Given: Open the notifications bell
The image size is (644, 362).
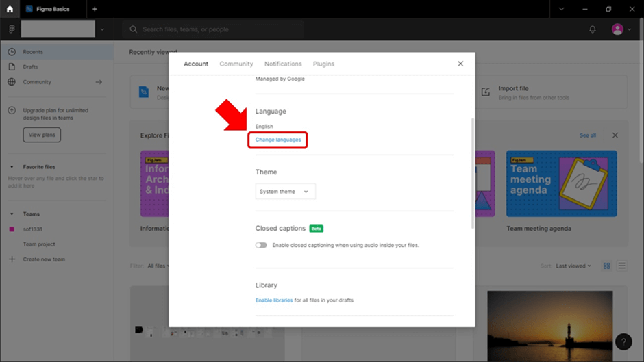Looking at the screenshot, I should tap(592, 29).
